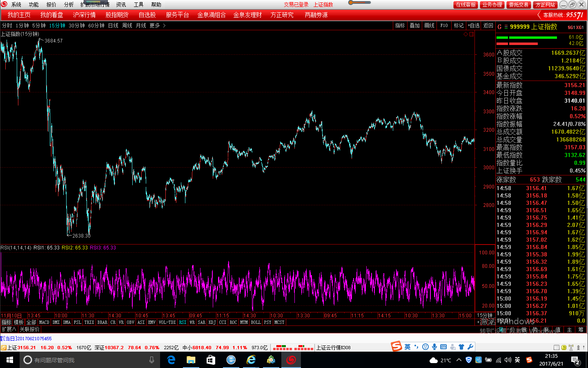
Task: Select the 日线 period
Action: click(114, 25)
